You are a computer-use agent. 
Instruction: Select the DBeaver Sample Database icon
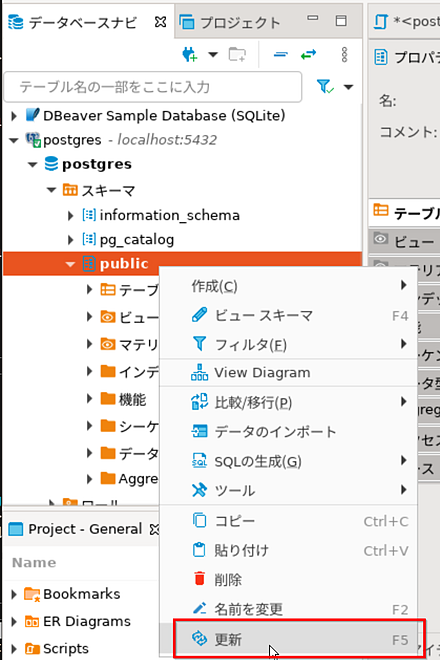click(32, 115)
